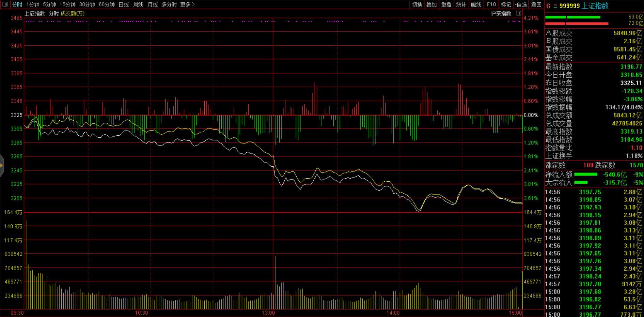Image resolution: width=644 pixels, height=317 pixels.
Task: Click the 14:57 tick showing 9142万
Action: (594, 284)
